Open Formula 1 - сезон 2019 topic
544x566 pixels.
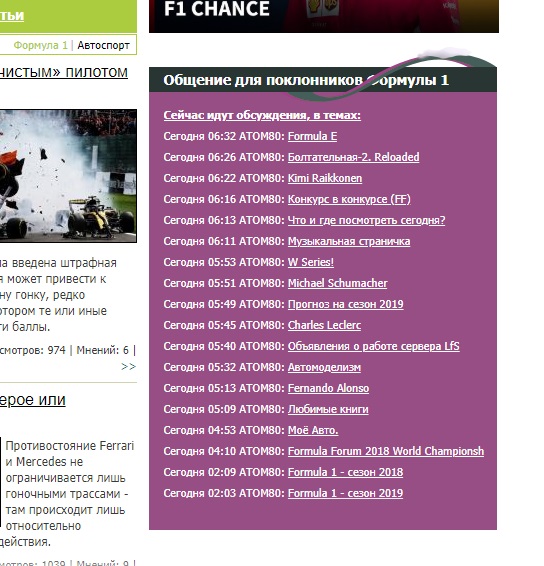pos(345,493)
